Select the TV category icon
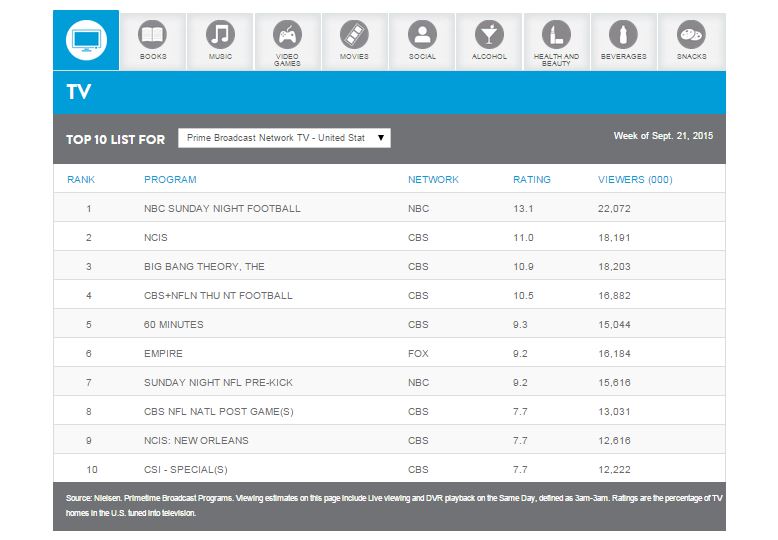The image size is (778, 540). [x=86, y=40]
